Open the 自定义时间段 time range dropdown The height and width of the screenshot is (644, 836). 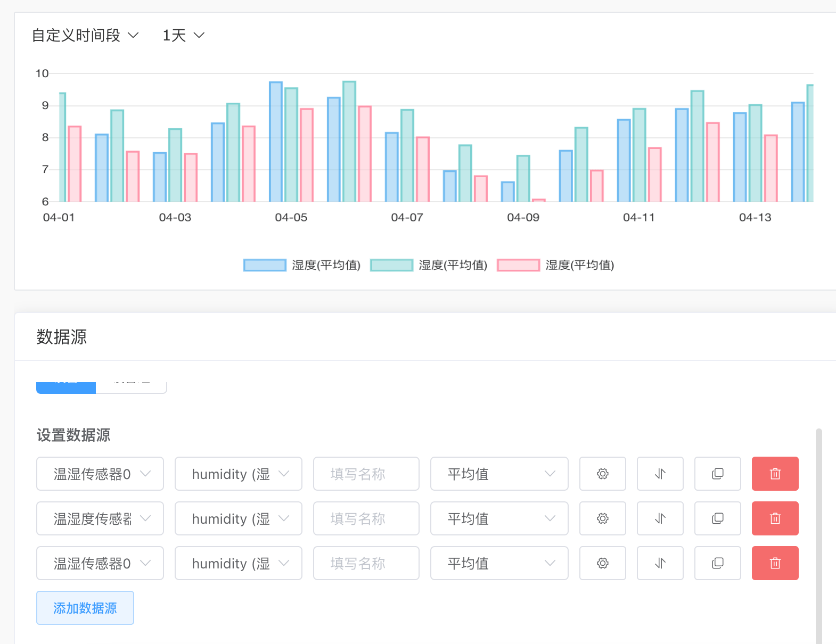pyautogui.click(x=85, y=36)
